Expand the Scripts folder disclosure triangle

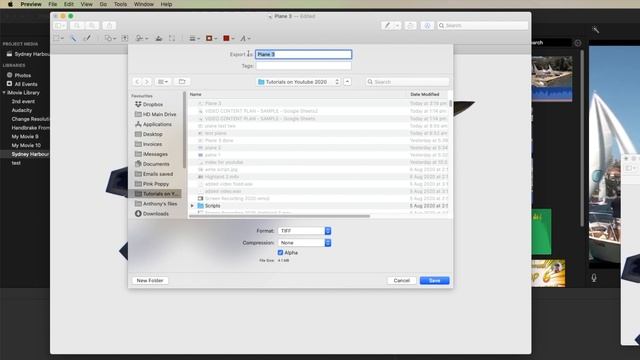pyautogui.click(x=192, y=206)
